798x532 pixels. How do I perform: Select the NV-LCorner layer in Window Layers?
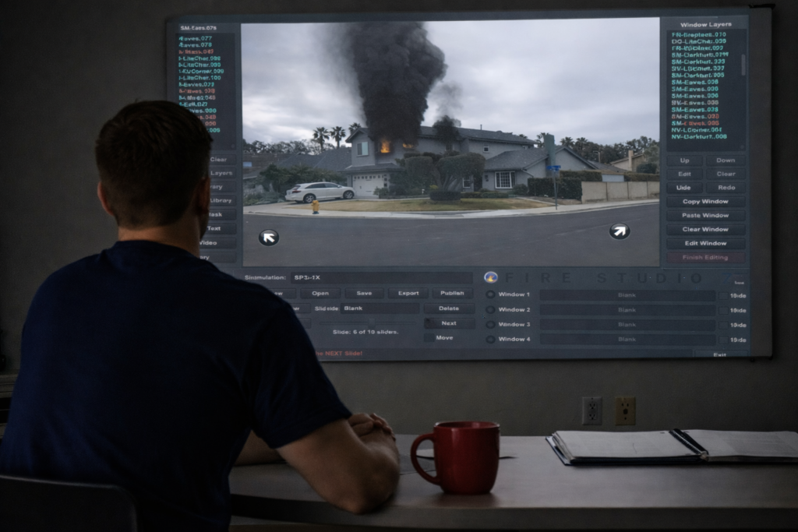(x=696, y=130)
